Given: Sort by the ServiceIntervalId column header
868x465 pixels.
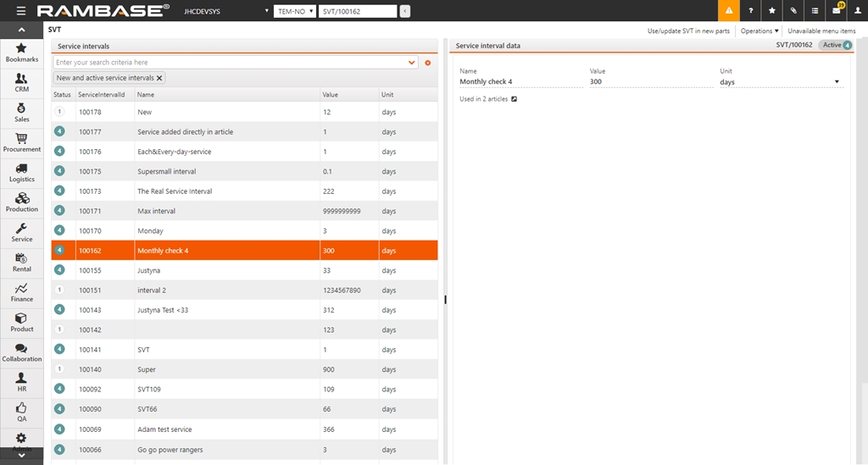Looking at the screenshot, I should [102, 95].
